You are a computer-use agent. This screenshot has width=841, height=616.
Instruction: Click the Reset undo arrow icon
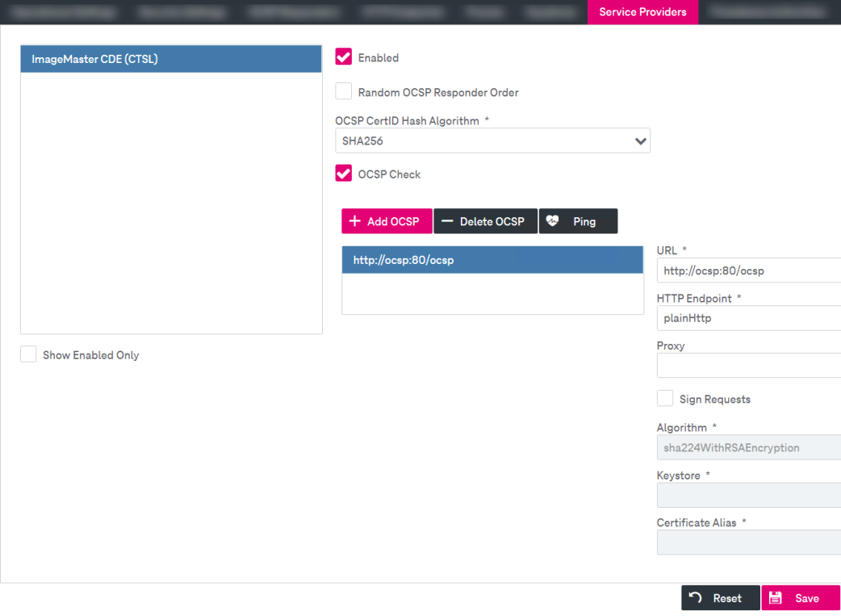695,598
